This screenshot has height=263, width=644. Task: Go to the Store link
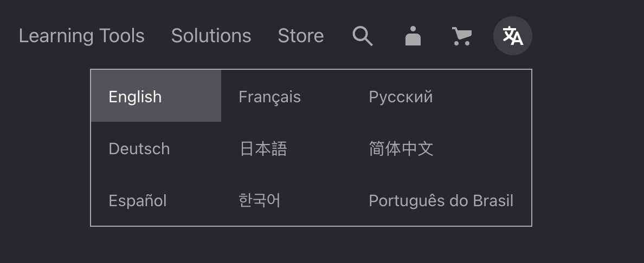pyautogui.click(x=301, y=36)
